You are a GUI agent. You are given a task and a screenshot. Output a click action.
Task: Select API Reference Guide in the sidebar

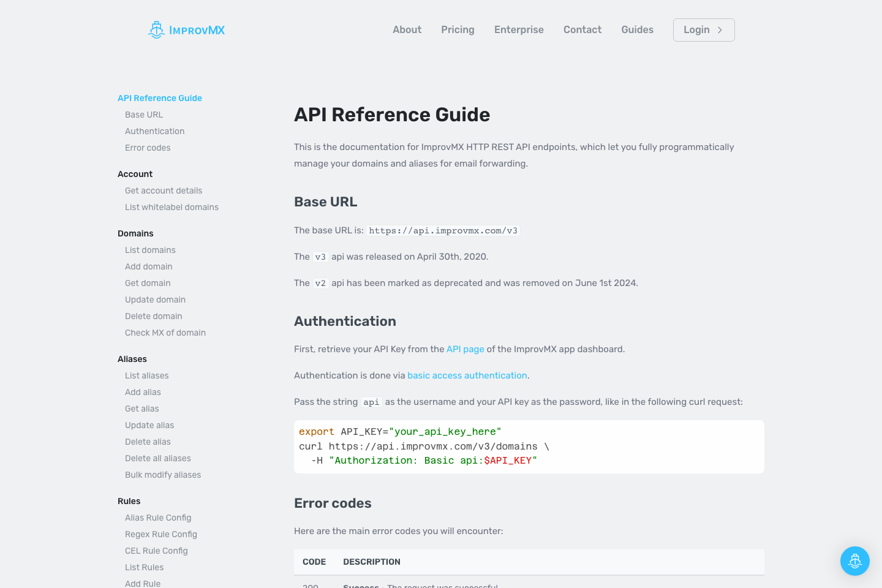[x=159, y=98]
